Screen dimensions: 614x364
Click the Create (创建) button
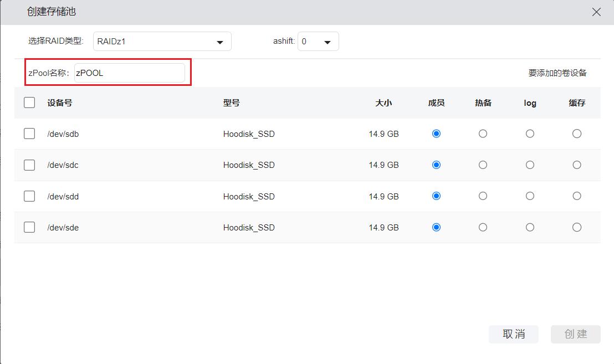[575, 334]
